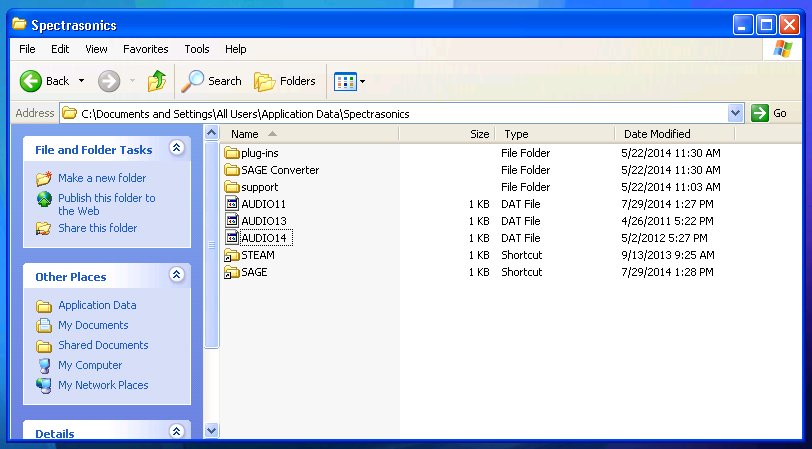The width and height of the screenshot is (812, 449).
Task: Open the Favorites menu
Action: tap(146, 49)
